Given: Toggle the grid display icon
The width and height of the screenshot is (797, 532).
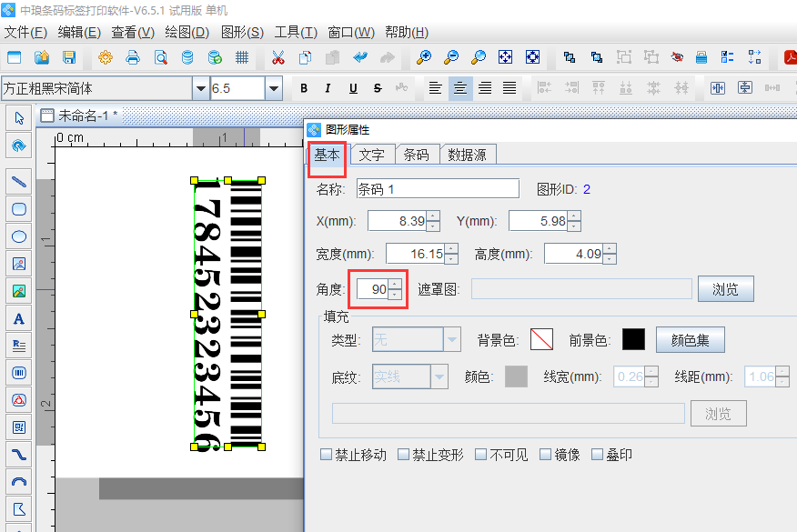Looking at the screenshot, I should point(242,57).
